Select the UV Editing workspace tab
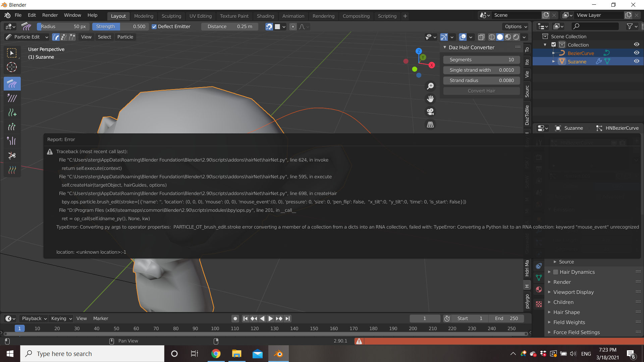644x362 pixels. coord(200,16)
